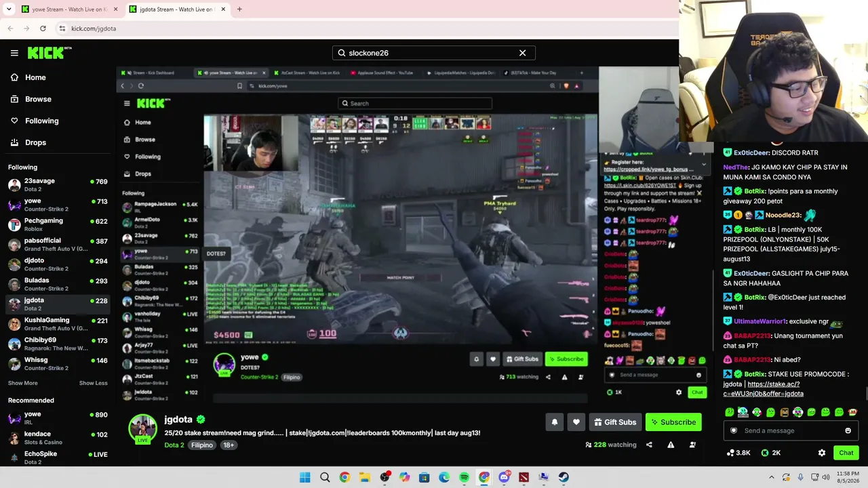Open Microsoft Edge from the taskbar
868x488 pixels.
[x=444, y=477]
